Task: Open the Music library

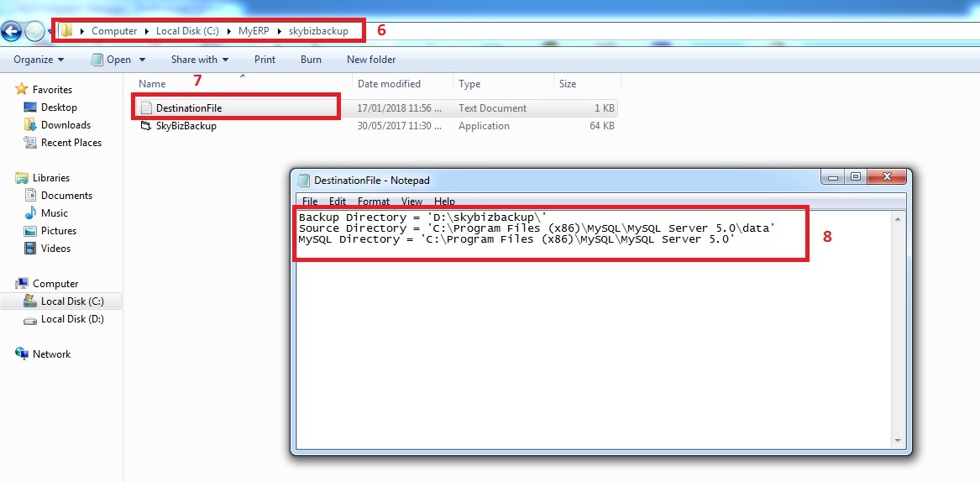Action: click(x=55, y=213)
